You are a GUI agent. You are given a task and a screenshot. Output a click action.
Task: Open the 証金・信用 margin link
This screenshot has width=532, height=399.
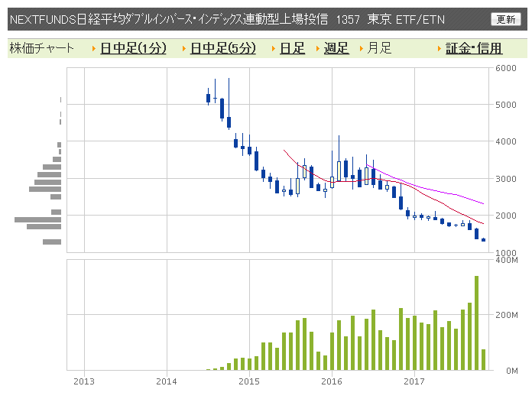tap(474, 48)
